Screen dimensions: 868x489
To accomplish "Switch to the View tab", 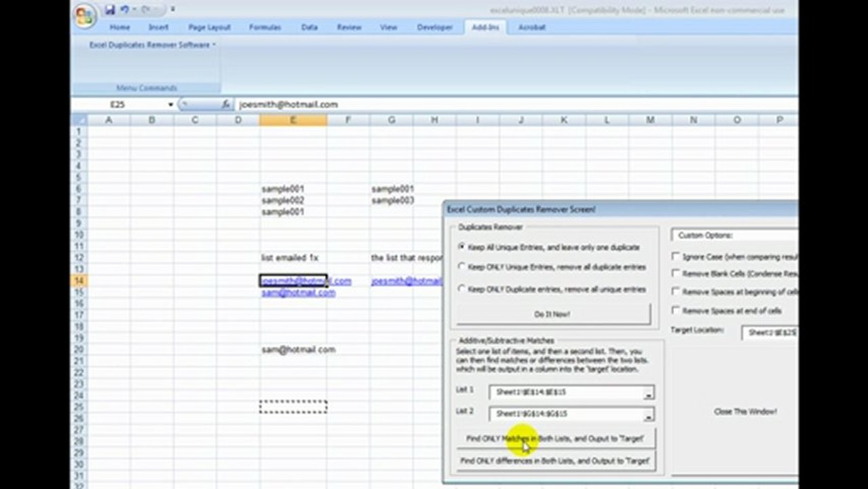I will 389,27.
